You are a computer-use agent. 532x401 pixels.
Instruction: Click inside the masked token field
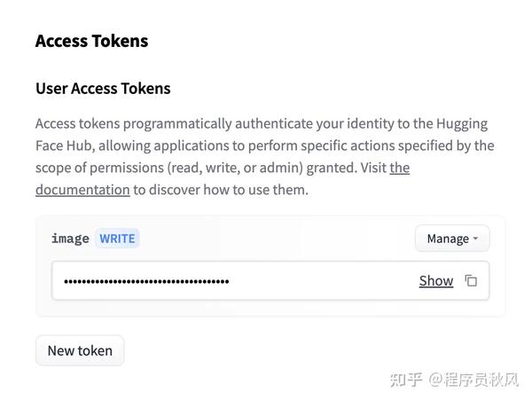pyautogui.click(x=270, y=280)
